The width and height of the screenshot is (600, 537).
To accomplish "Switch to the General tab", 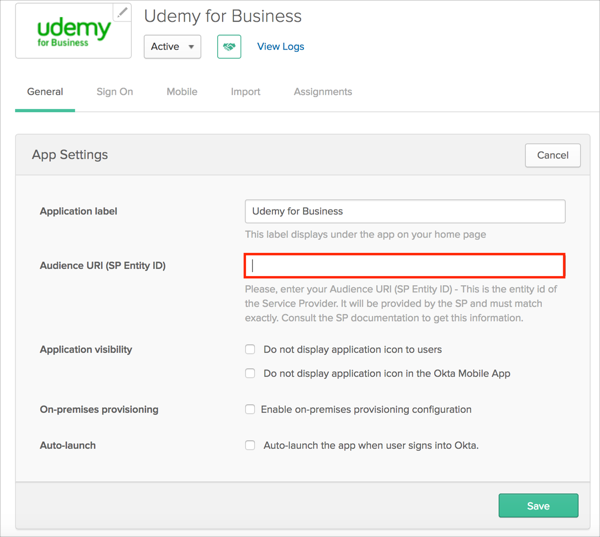I will [45, 92].
